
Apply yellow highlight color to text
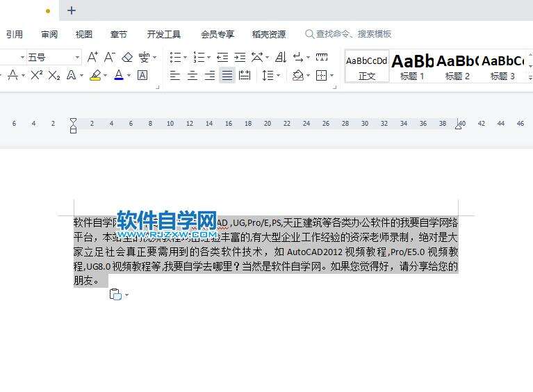point(95,75)
